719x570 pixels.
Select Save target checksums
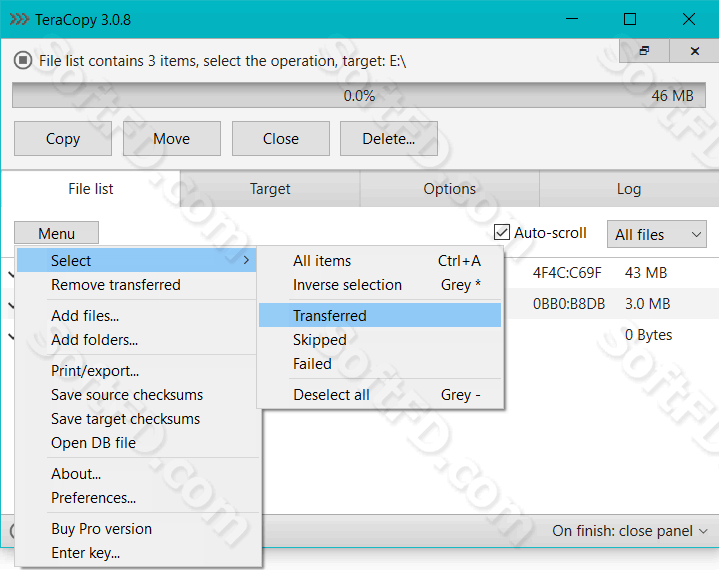point(136,419)
